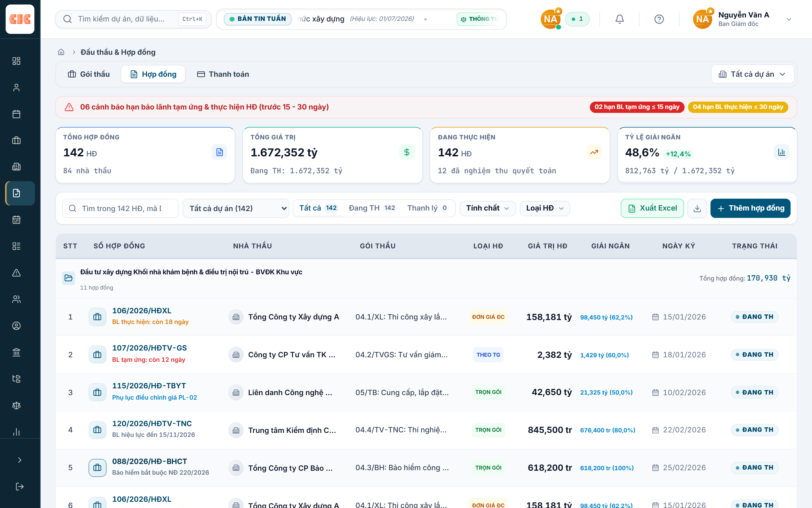This screenshot has height=508, width=812.
Task: Click the folder icon of BVĐK project group
Action: pyautogui.click(x=69, y=278)
